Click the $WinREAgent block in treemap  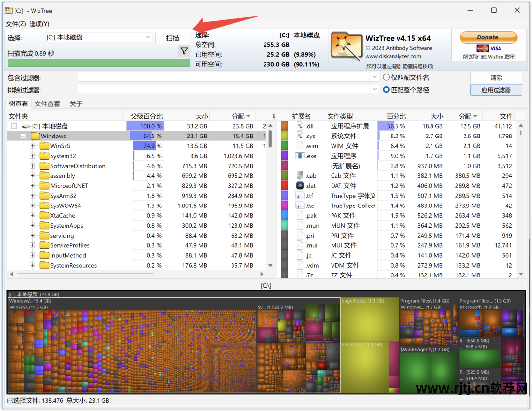click(429, 371)
